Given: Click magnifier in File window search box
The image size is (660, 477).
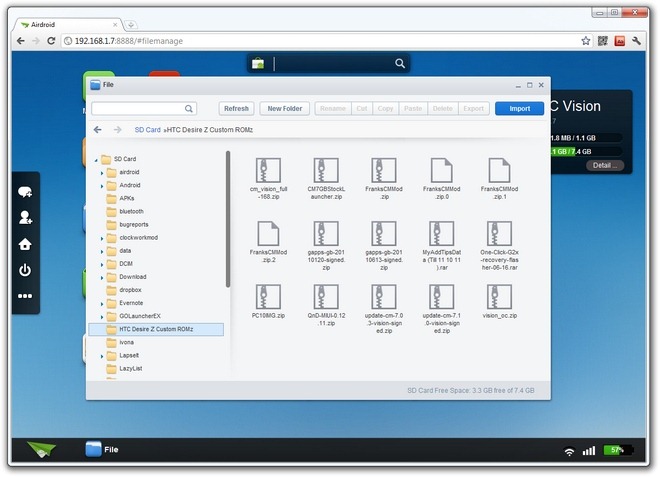Looking at the screenshot, I should [x=189, y=109].
